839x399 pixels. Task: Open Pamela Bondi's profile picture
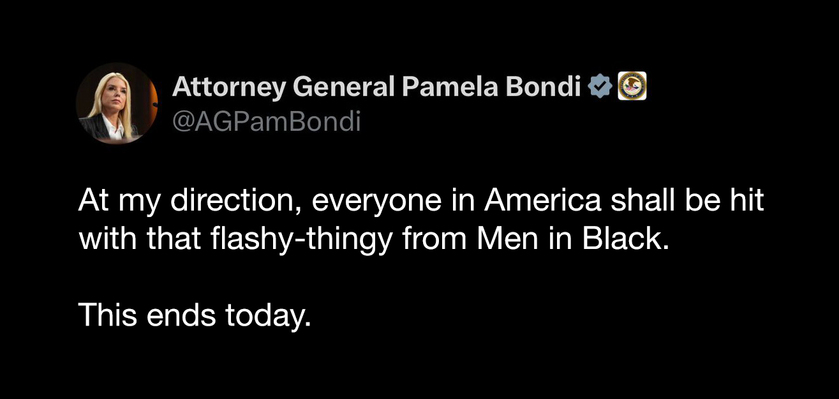117,104
